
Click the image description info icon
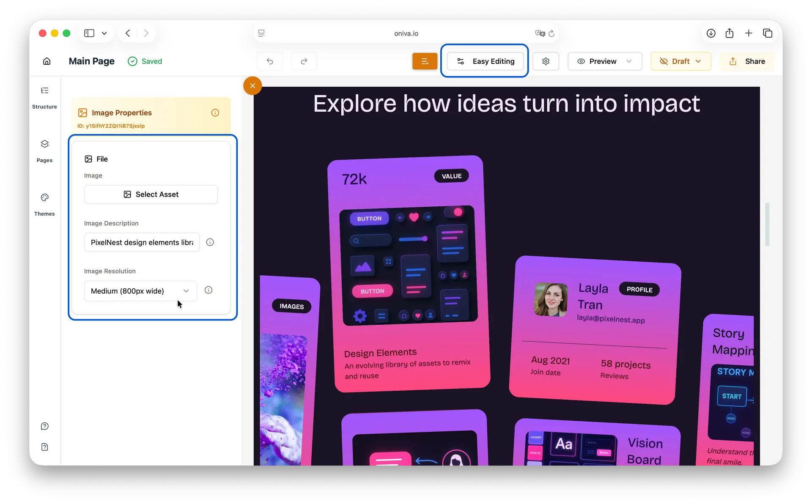click(210, 242)
